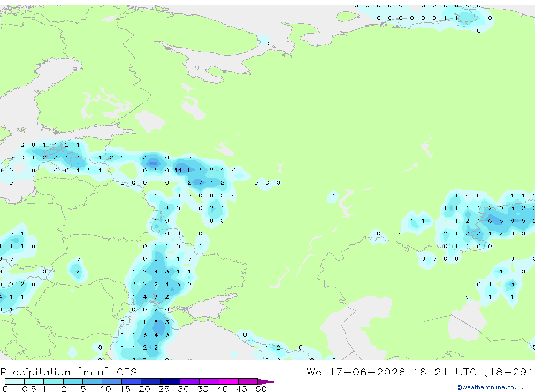Pick the 40–45 mm magenta legend swatch
The width and height of the screenshot is (535, 392).
228,381
